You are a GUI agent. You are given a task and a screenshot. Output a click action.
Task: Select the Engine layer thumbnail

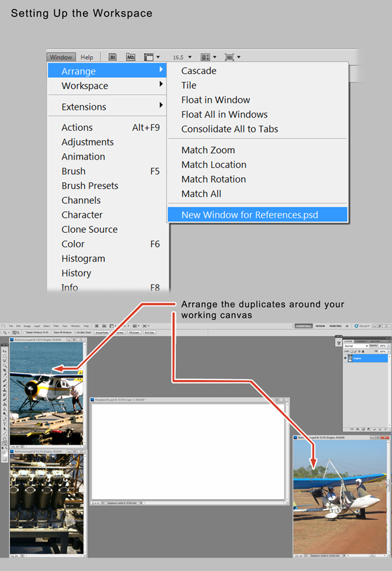350,358
